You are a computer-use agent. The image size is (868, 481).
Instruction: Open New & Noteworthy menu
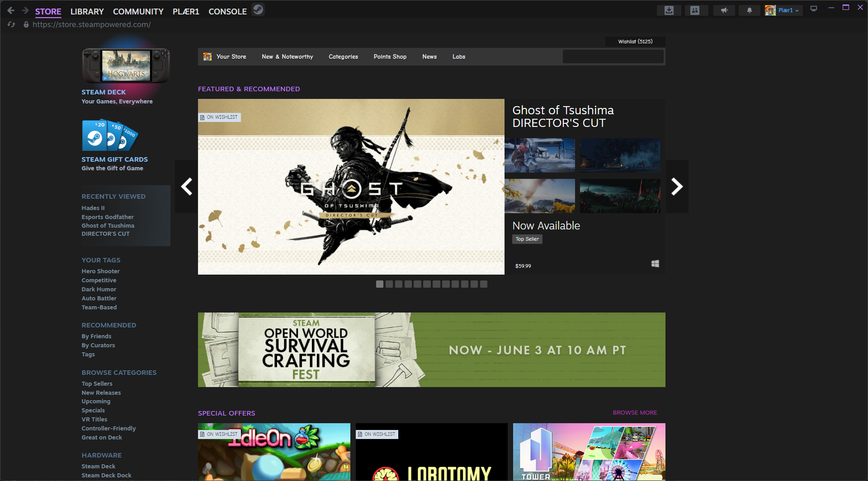coord(287,56)
